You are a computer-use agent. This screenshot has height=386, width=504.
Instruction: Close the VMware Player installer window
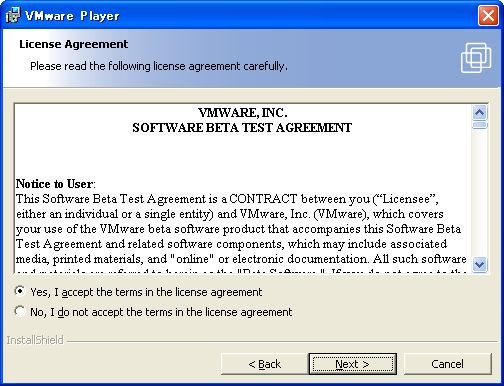(x=488, y=15)
